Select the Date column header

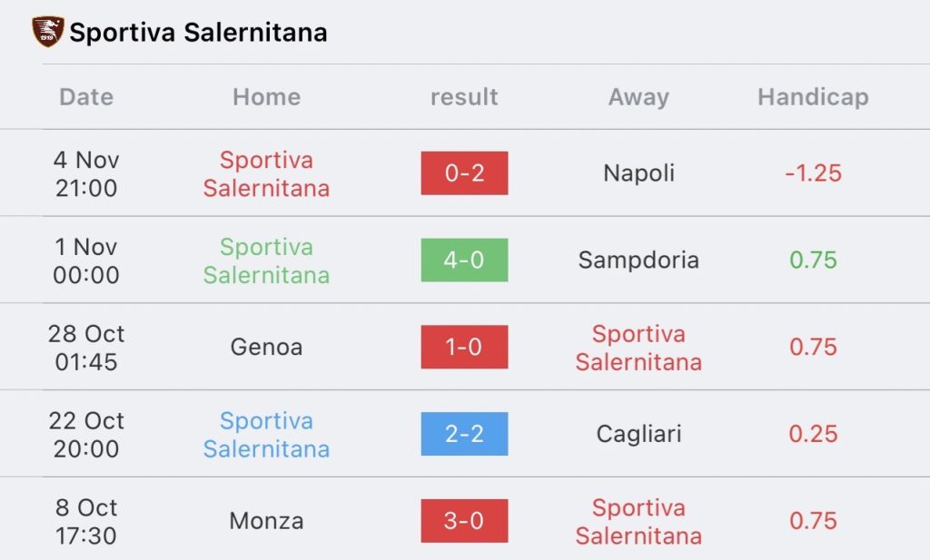click(86, 96)
